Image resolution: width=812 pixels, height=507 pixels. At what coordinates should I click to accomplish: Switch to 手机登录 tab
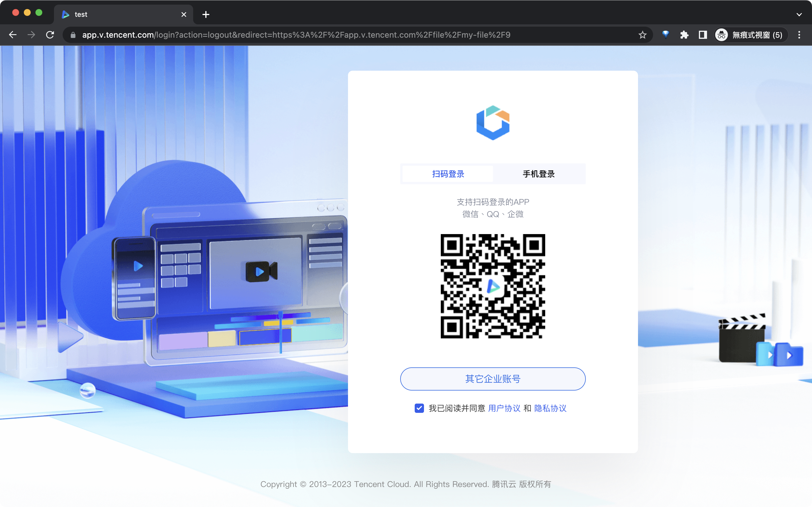539,174
